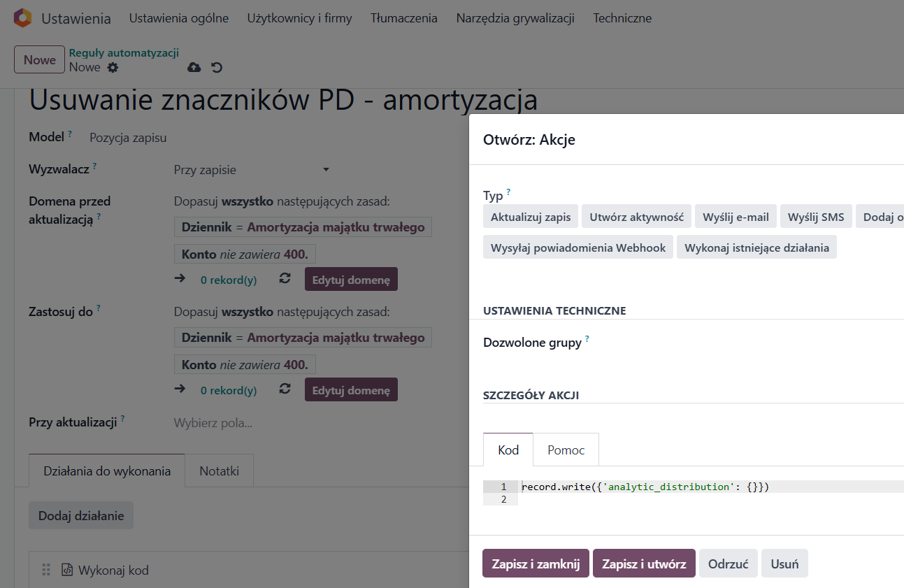Click first Dziennik = Amortyzacja majątku trwałego rule
Viewport: 904px width, 588px height.
coord(303,227)
